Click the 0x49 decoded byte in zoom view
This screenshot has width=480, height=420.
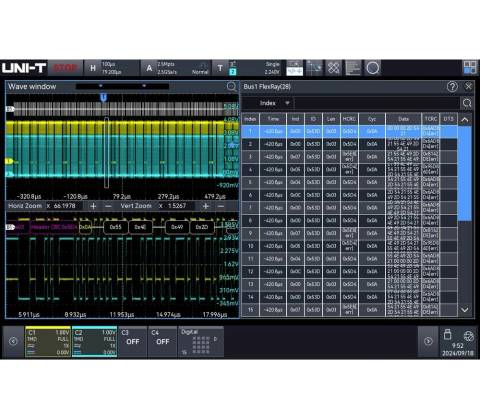pos(177,227)
